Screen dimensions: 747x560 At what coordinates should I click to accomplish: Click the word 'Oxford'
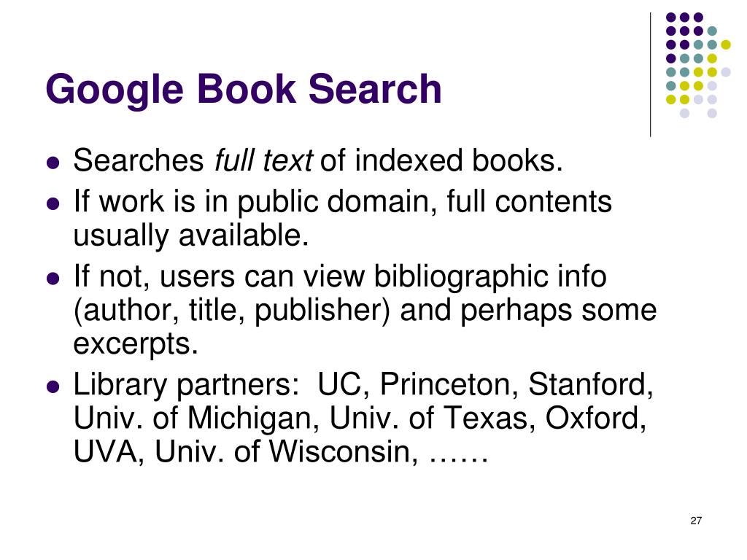click(595, 418)
